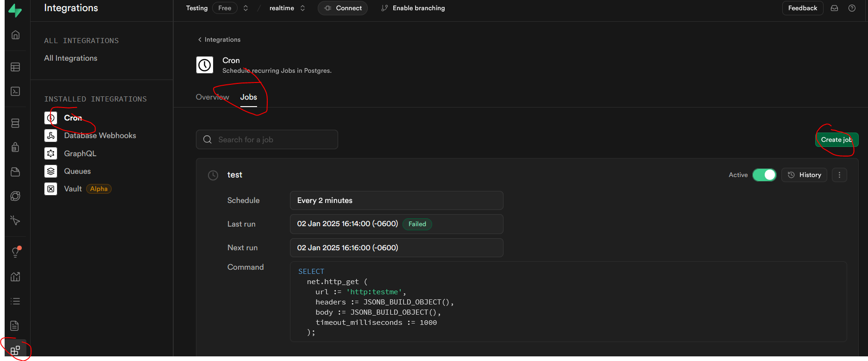The image size is (868, 361).
Task: Expand the realtime project switcher chevrons
Action: click(x=302, y=8)
